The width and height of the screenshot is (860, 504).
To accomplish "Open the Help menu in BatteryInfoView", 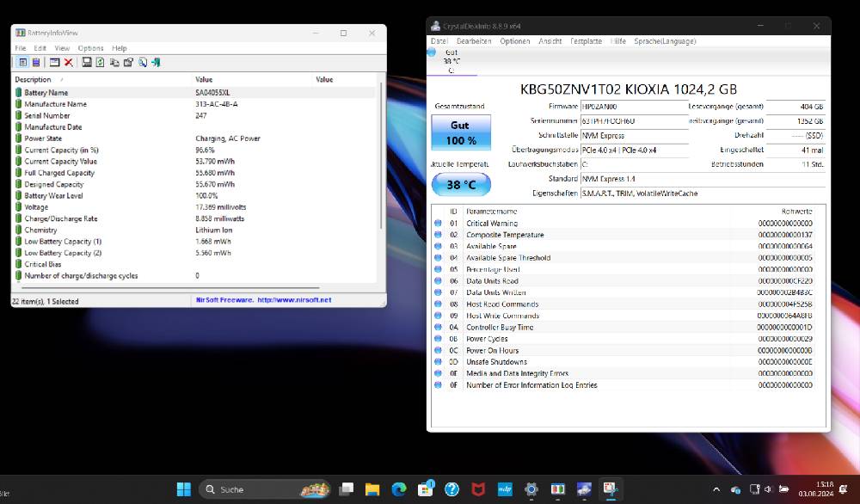I will pos(119,48).
